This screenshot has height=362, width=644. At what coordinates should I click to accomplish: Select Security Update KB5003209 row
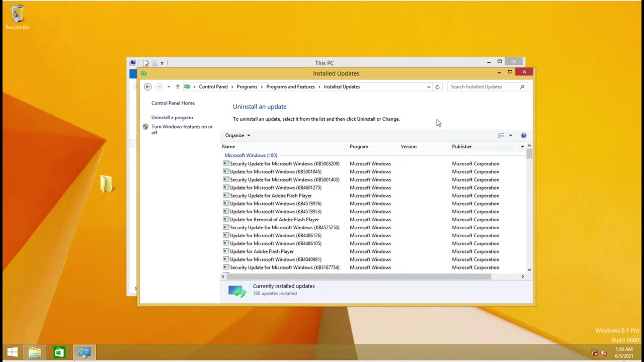373,163
